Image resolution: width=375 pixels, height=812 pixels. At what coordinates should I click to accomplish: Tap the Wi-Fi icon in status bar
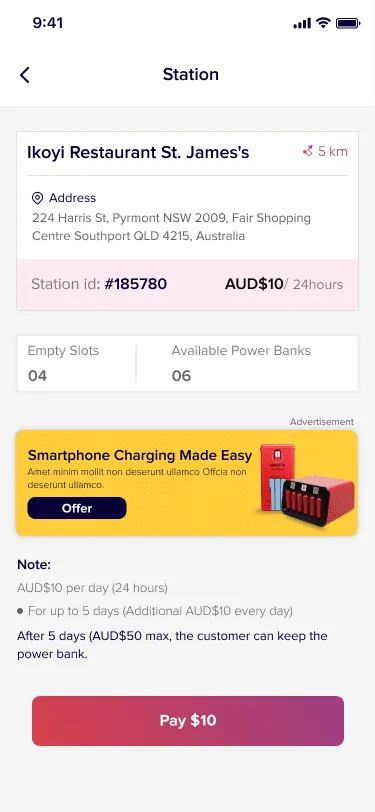(323, 23)
